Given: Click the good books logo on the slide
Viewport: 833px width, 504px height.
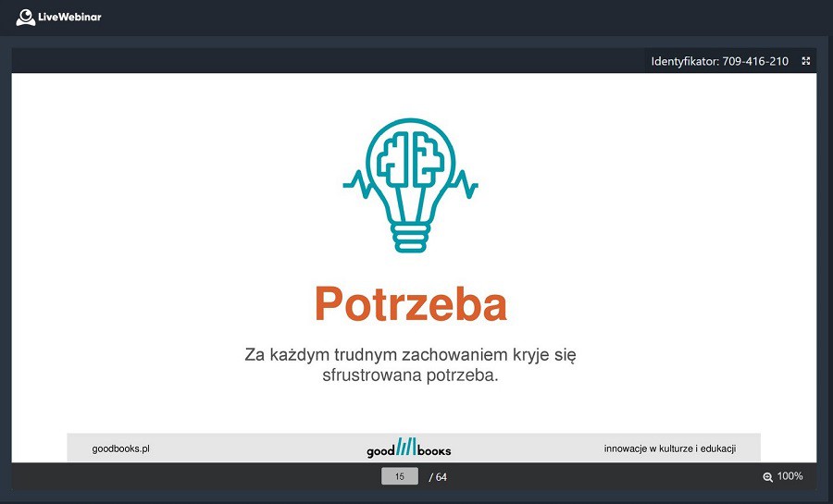Looking at the screenshot, I should click(x=409, y=448).
